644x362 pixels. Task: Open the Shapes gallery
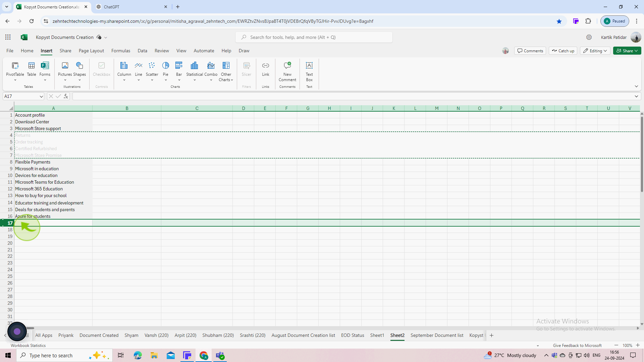pyautogui.click(x=79, y=71)
